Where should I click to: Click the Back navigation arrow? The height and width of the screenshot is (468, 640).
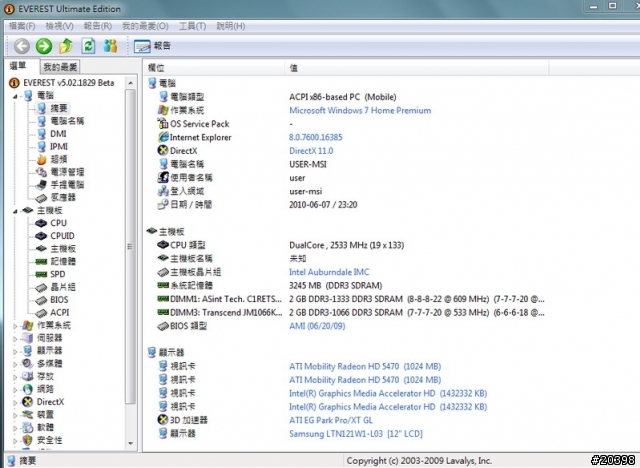pyautogui.click(x=22, y=46)
